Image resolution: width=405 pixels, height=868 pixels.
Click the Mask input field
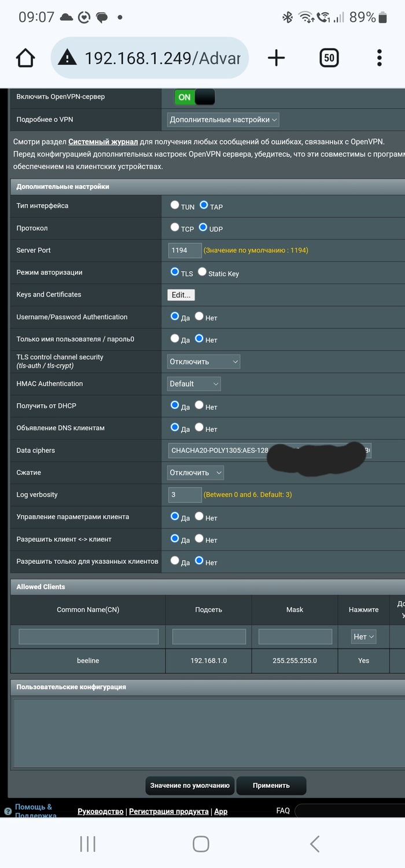tap(295, 637)
